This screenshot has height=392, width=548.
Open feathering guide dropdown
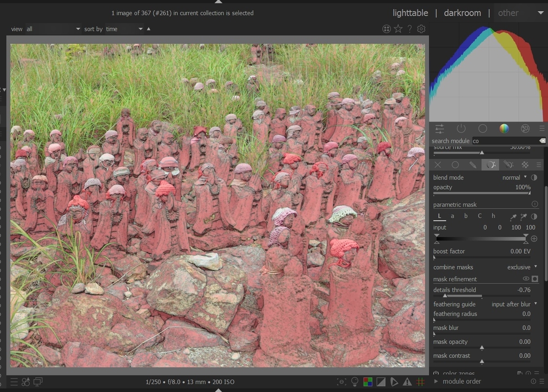tap(514, 304)
